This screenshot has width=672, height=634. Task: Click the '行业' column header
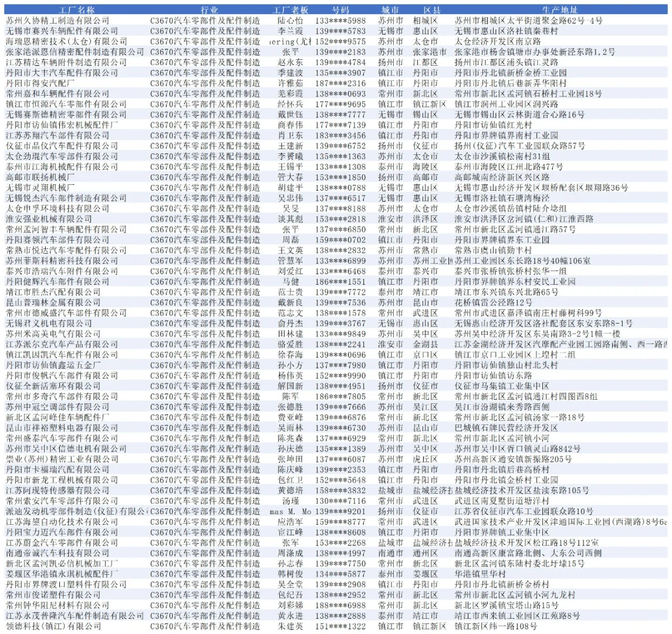[209, 9]
